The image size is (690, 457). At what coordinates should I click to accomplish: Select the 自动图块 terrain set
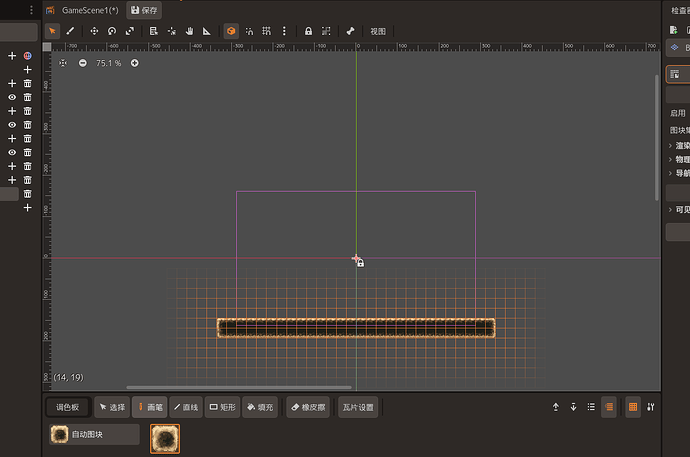[x=95, y=435]
